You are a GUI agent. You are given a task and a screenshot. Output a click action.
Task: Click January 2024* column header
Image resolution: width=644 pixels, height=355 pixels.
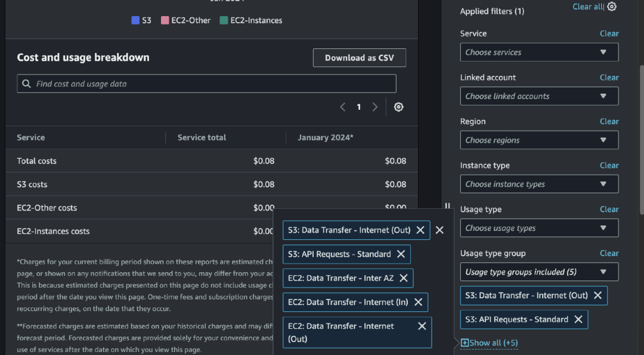pyautogui.click(x=326, y=138)
